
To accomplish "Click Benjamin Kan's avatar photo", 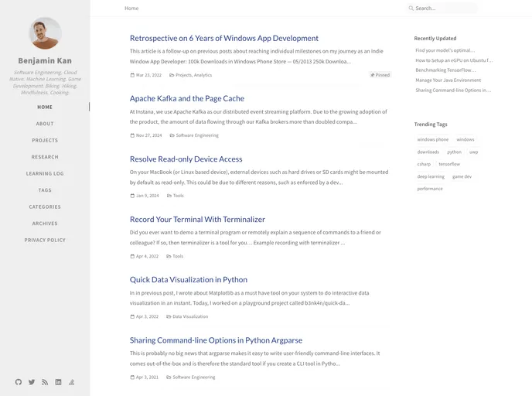I will tap(45, 33).
